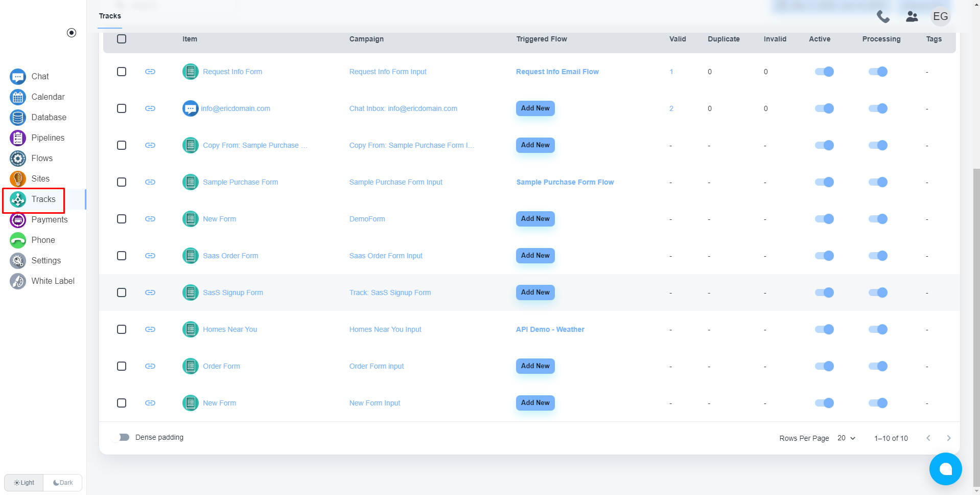Check the Sample Purchase Form row checkbox

coord(122,182)
